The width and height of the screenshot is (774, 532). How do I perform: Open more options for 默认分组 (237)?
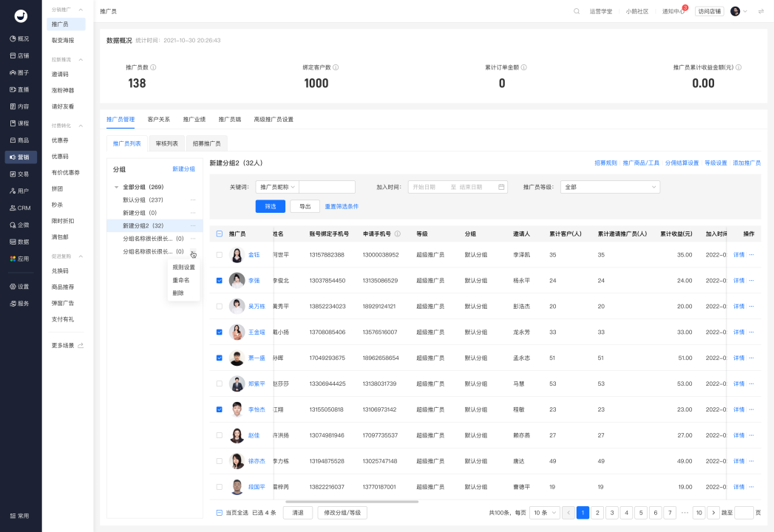tap(193, 200)
